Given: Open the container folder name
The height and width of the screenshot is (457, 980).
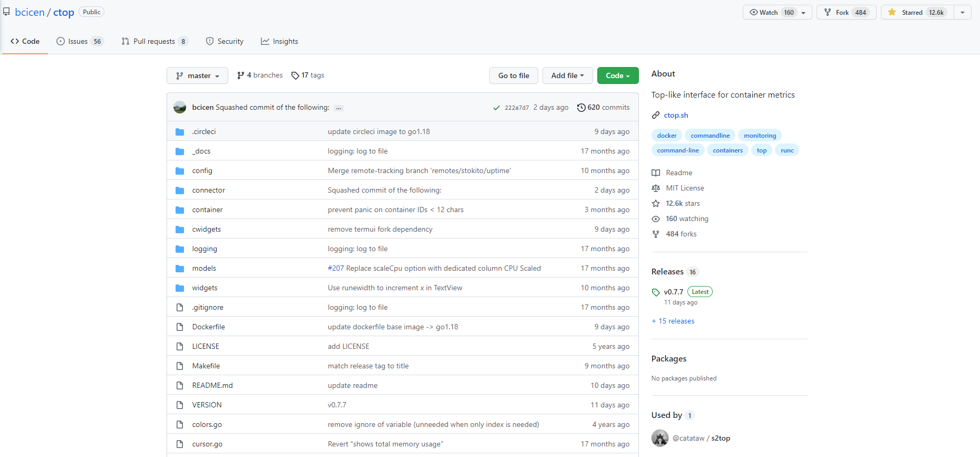Looking at the screenshot, I should click(x=207, y=210).
